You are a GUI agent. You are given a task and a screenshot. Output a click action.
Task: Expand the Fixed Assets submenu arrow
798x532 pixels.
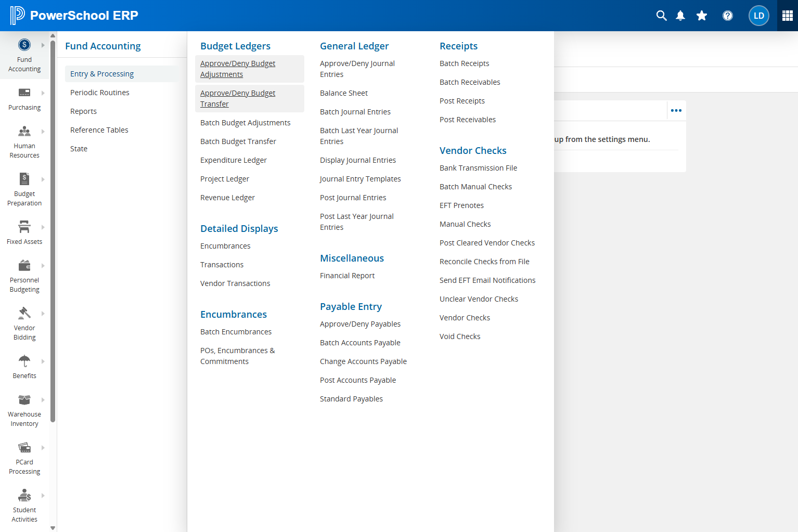click(43, 227)
